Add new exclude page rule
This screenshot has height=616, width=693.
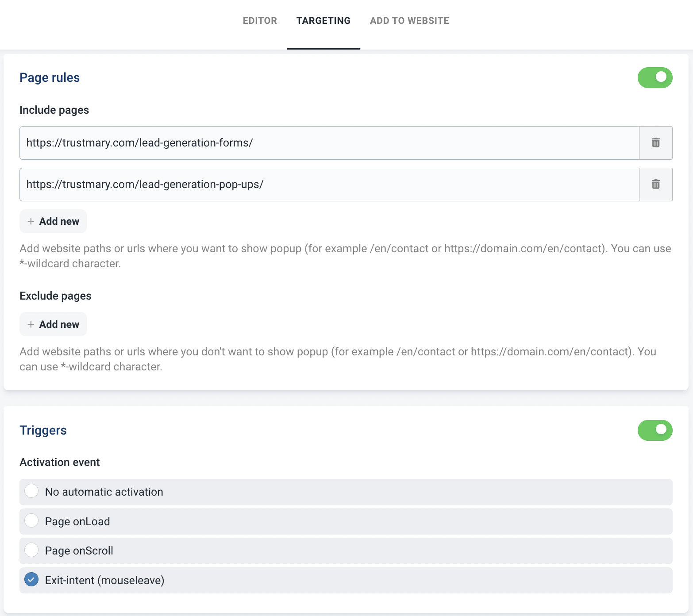pyautogui.click(x=54, y=324)
